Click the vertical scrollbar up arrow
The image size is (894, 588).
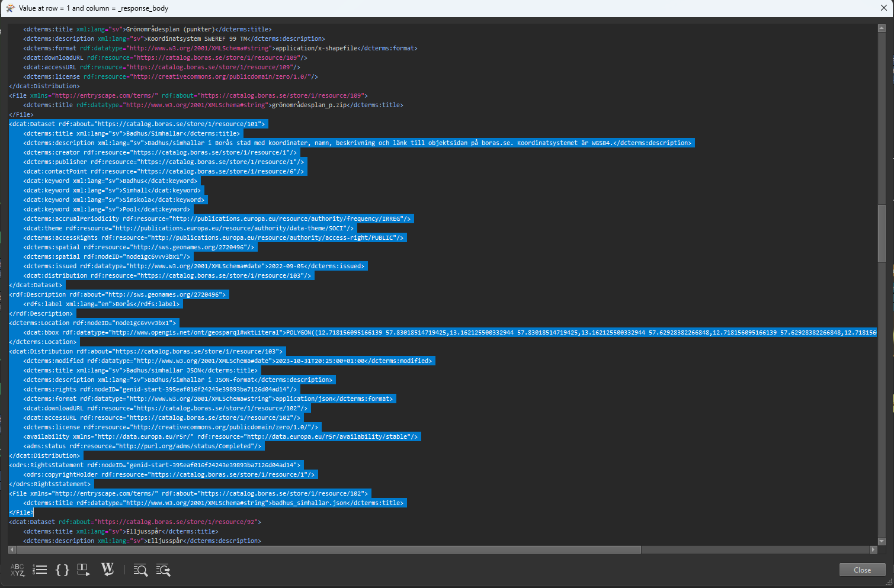point(882,28)
